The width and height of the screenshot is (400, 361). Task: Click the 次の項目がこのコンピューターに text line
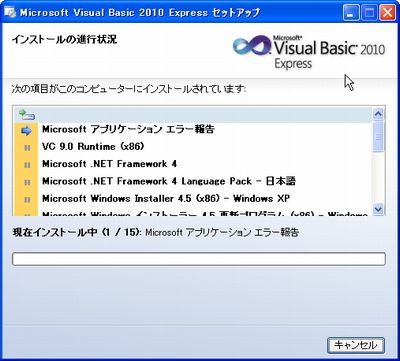[129, 89]
